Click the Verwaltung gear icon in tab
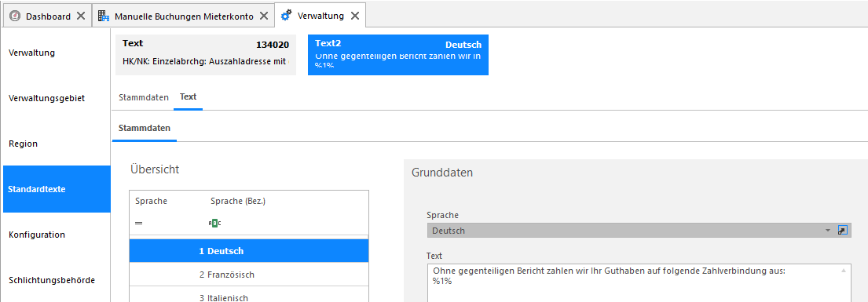Screen dimensions: 868x302 pos(286,16)
